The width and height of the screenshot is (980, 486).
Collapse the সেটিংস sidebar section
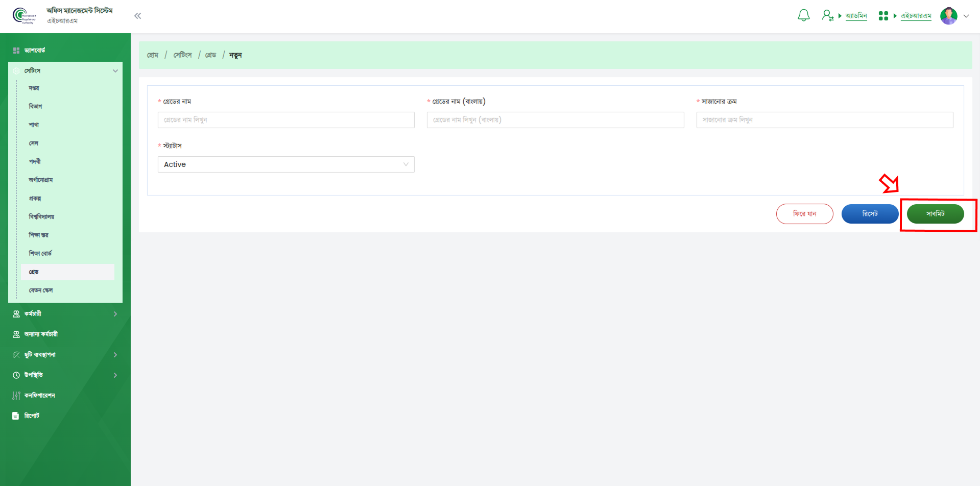pyautogui.click(x=115, y=71)
